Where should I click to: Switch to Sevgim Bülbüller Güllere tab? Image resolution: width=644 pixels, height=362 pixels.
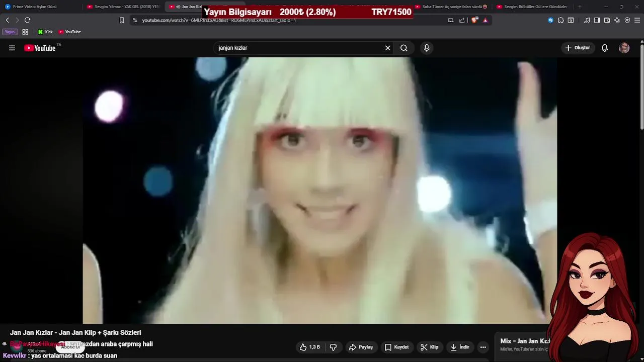point(533,7)
